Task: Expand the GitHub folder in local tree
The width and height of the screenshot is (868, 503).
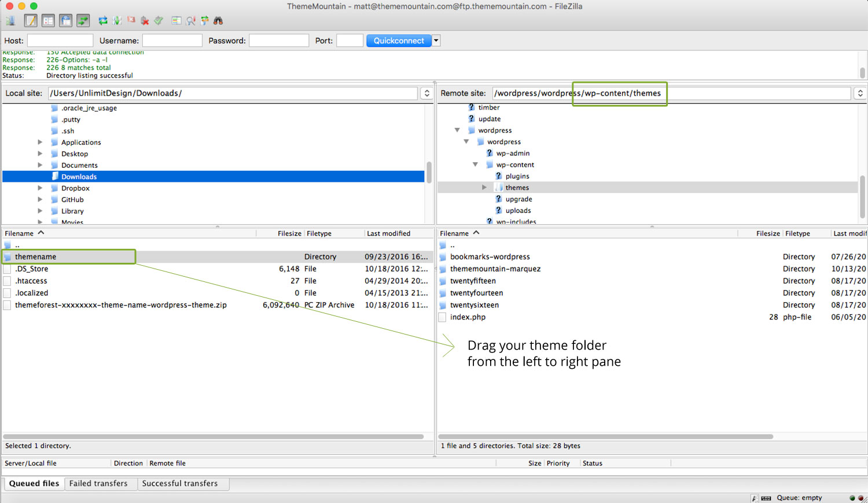Action: [x=40, y=200]
